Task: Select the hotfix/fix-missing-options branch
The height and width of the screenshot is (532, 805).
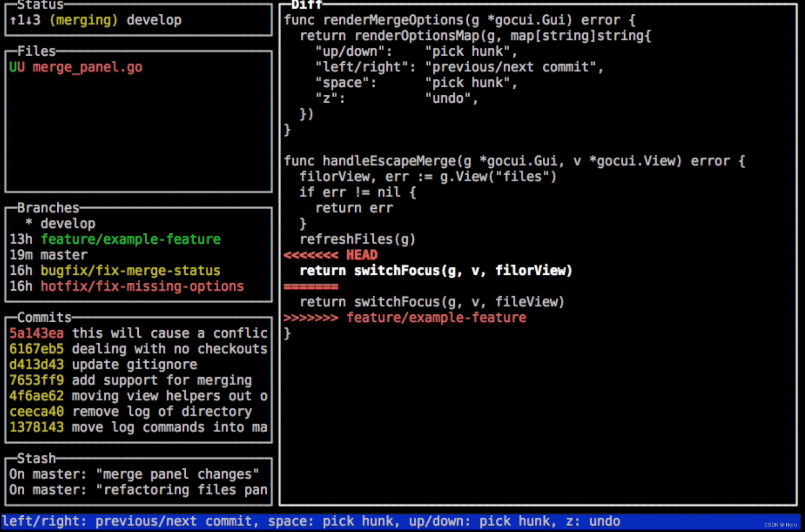Action: pyautogui.click(x=142, y=286)
